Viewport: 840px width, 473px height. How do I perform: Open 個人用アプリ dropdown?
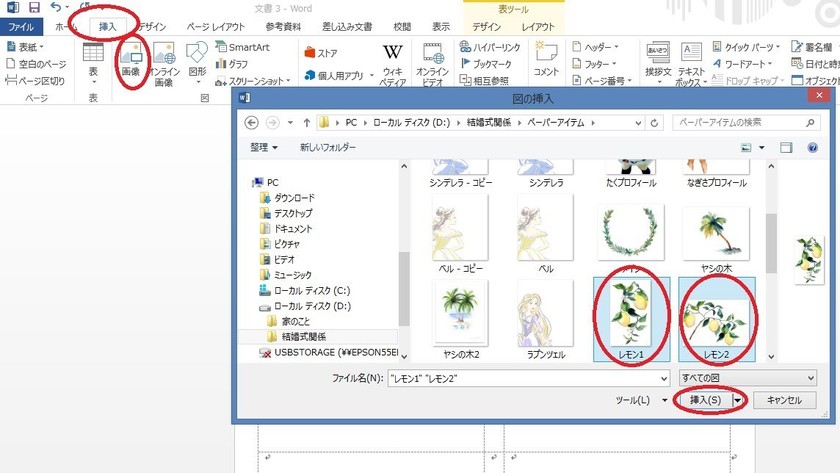click(x=339, y=76)
